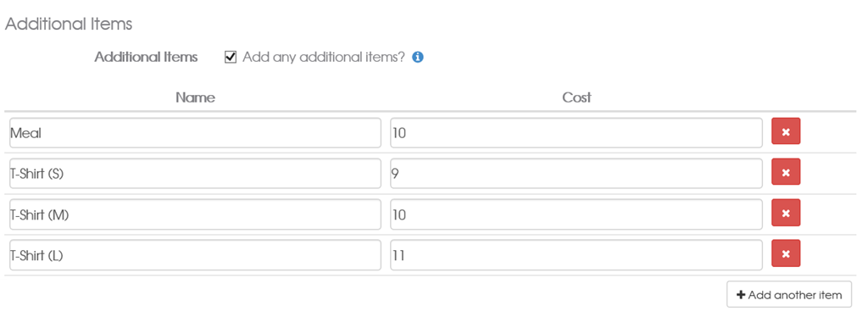The image size is (868, 317).
Task: Focus the T-Shirt (L) name input
Action: pyautogui.click(x=196, y=254)
